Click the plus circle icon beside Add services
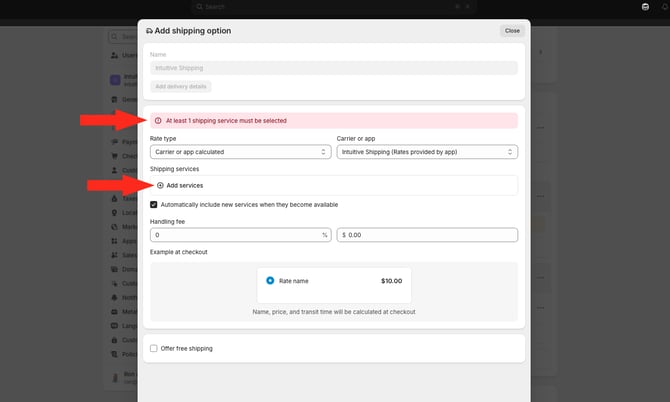 pyautogui.click(x=160, y=185)
